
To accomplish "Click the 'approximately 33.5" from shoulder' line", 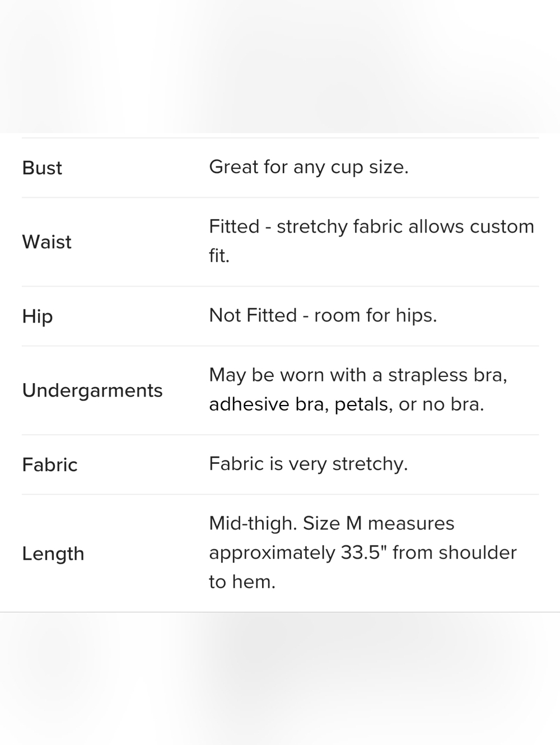I will [x=363, y=553].
